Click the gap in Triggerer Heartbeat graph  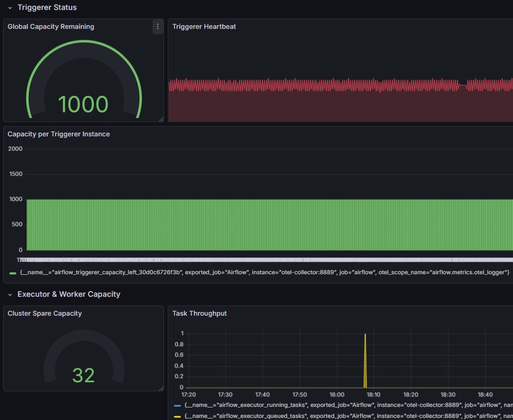click(463, 85)
